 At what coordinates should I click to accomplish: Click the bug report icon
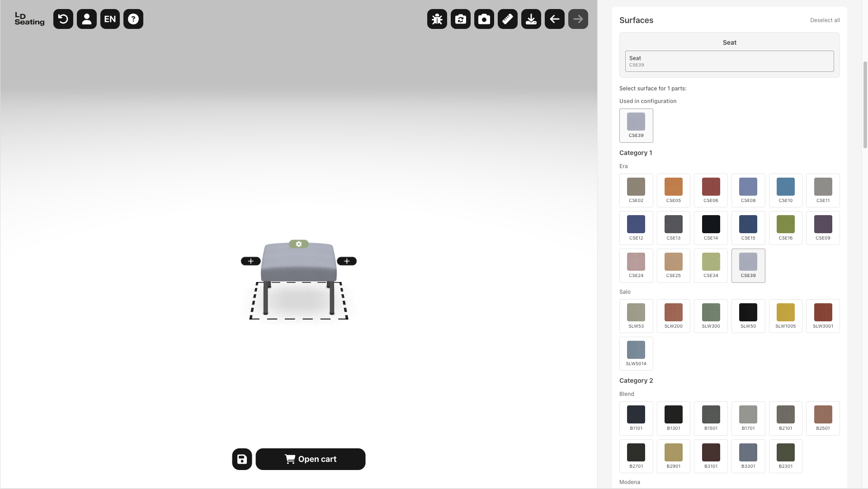coord(437,19)
